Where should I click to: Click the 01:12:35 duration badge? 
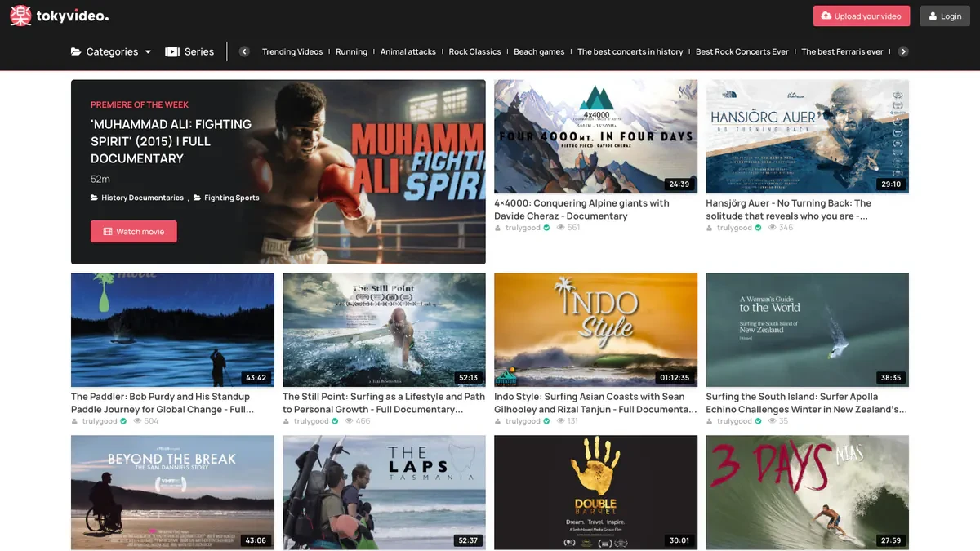[x=673, y=378]
